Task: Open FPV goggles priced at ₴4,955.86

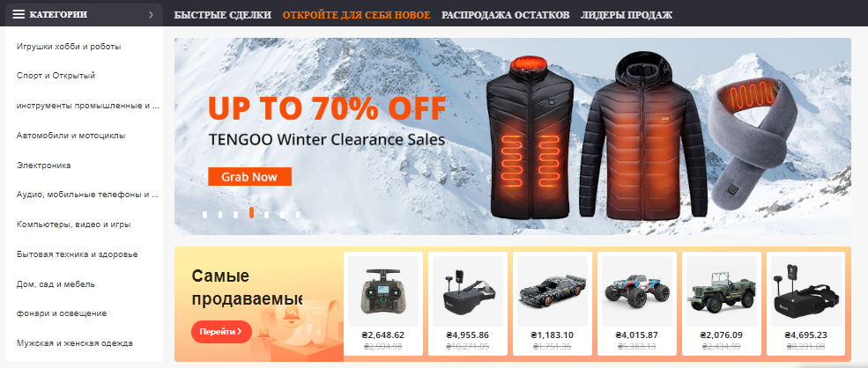Action: [468, 291]
